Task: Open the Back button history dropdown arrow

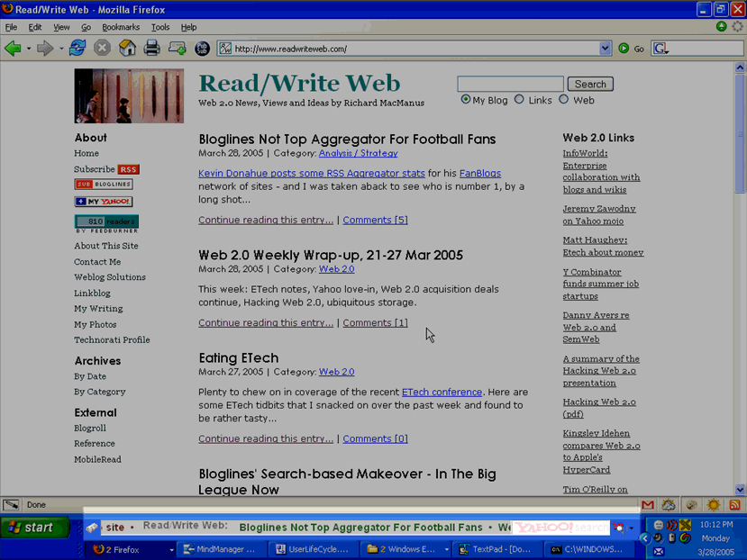Action: point(29,49)
